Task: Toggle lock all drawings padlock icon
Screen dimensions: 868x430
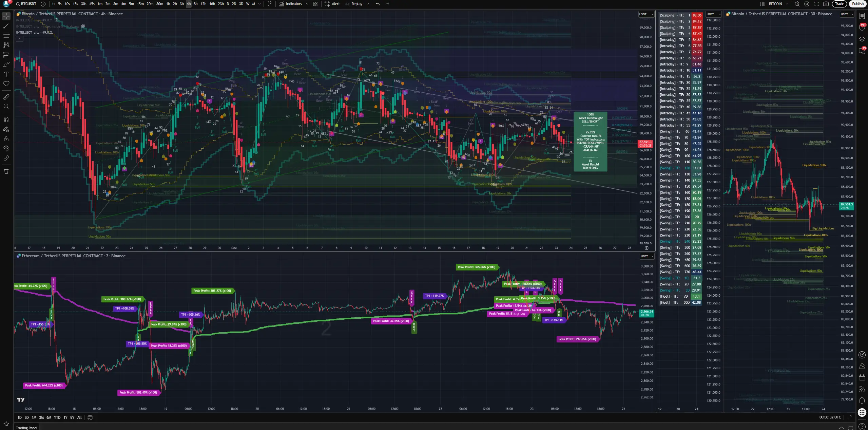Action: (x=6, y=138)
